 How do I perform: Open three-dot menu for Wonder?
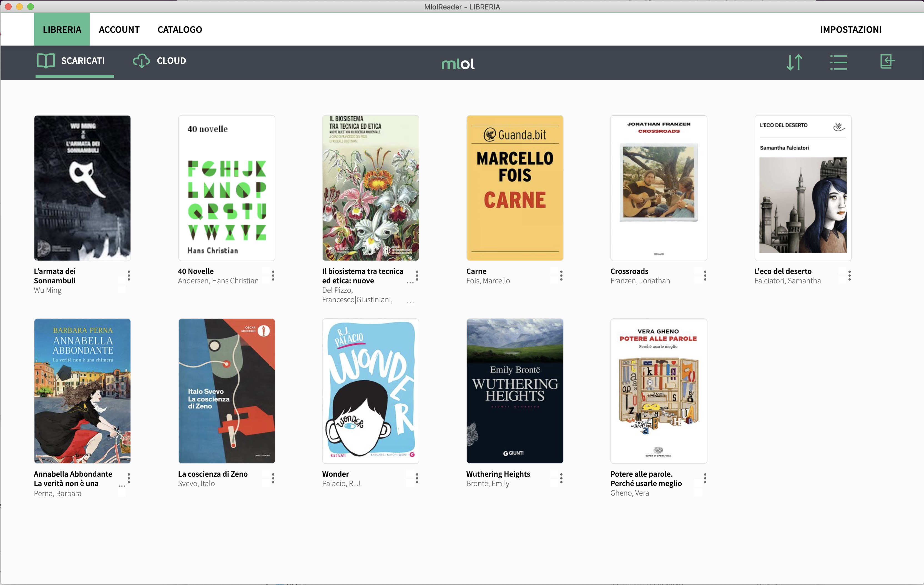[417, 478]
